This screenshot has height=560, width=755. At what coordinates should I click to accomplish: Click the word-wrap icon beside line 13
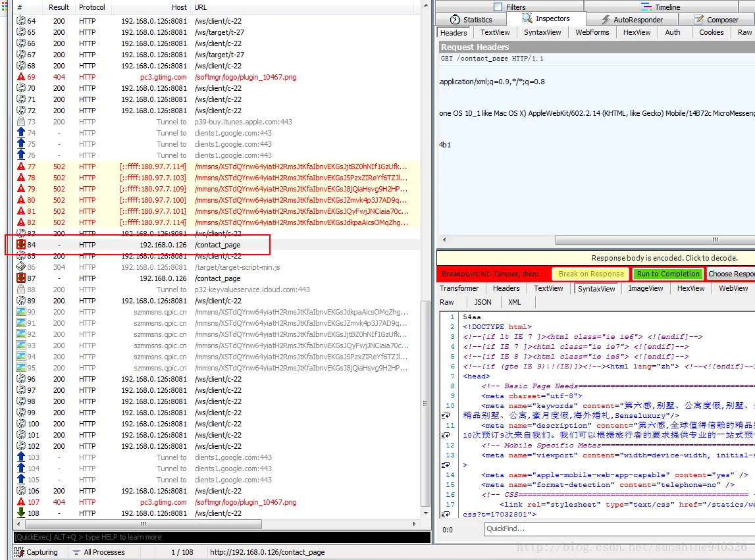446,465
